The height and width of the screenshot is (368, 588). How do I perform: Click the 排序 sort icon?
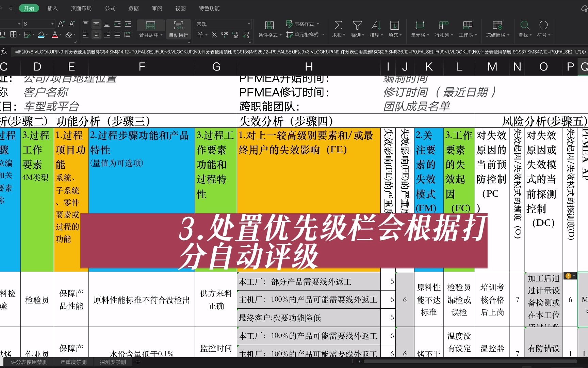coord(376,25)
